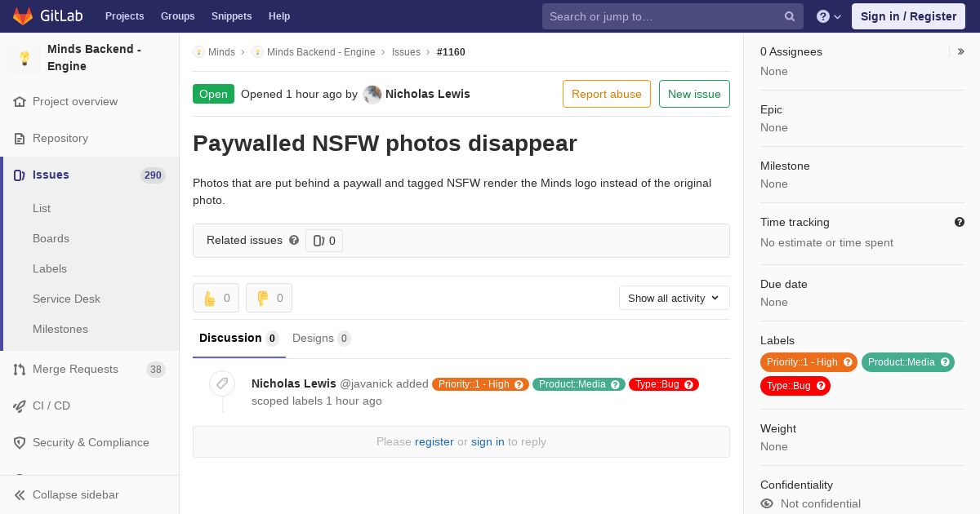Click the search magnifier icon
The height and width of the screenshot is (514, 980).
pyautogui.click(x=790, y=16)
